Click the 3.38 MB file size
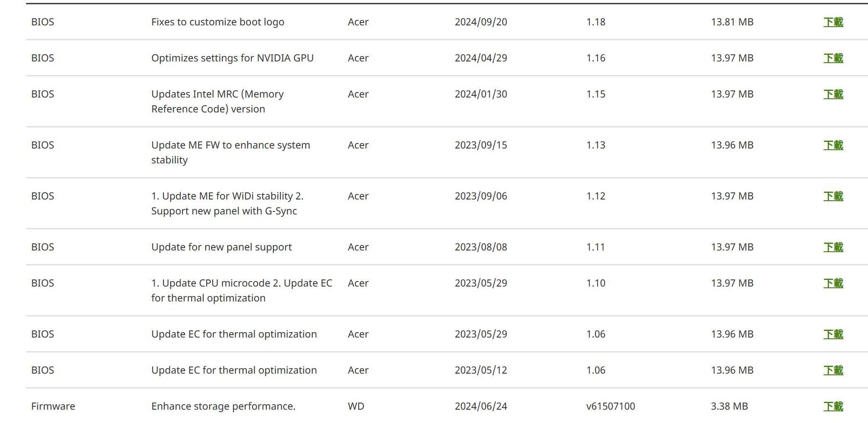The width and height of the screenshot is (868, 423). coord(729,406)
